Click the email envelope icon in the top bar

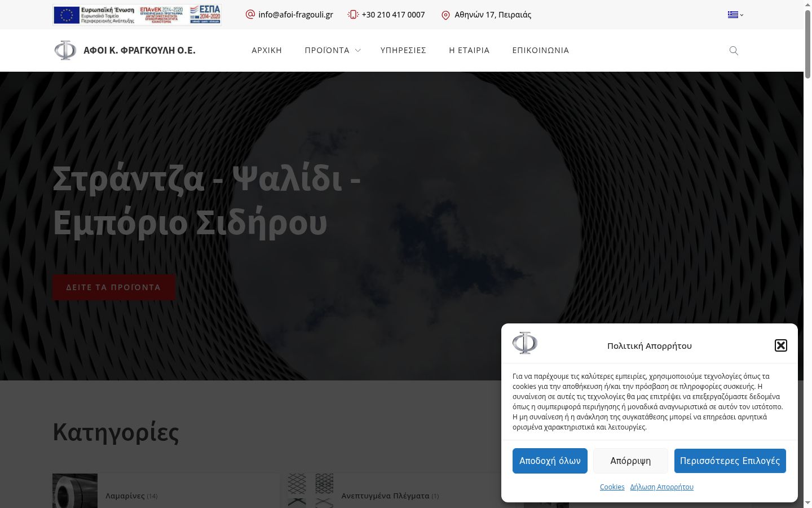[x=250, y=14]
